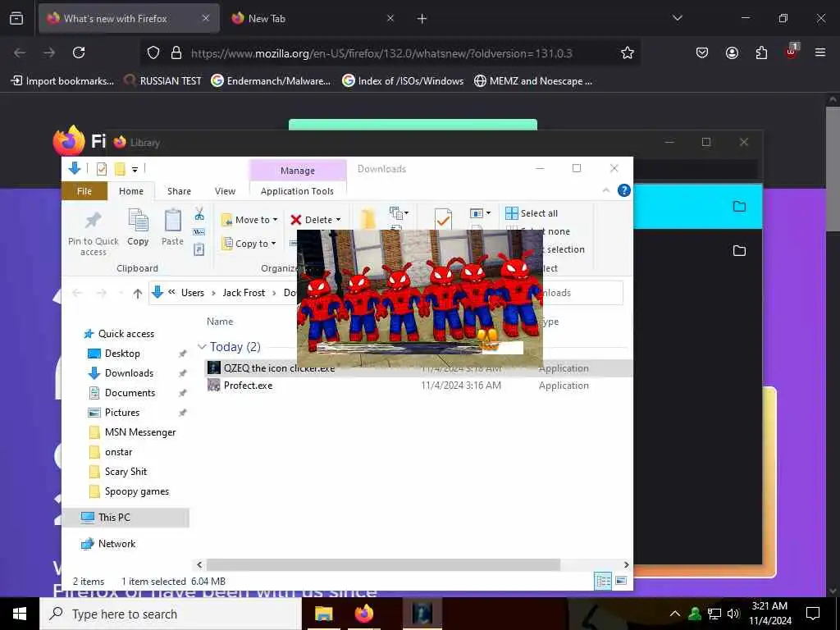Open the notification center icon
This screenshot has height=630, width=840.
[813, 614]
